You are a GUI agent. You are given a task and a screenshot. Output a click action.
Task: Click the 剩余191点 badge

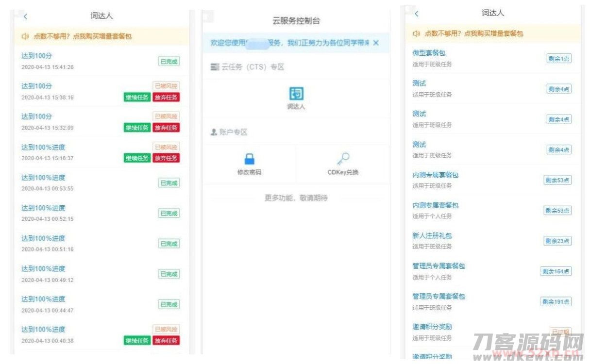pyautogui.click(x=556, y=302)
